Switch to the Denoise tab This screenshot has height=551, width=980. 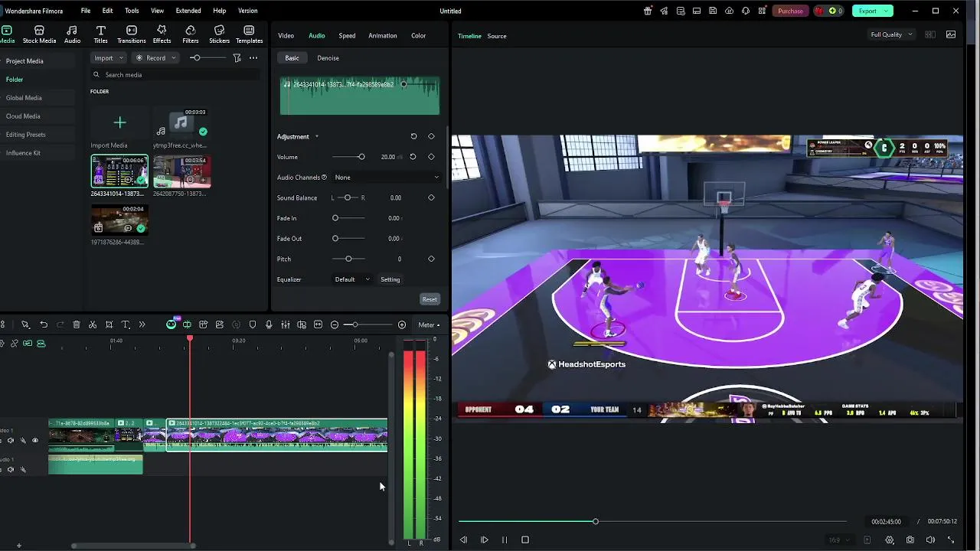pyautogui.click(x=328, y=57)
